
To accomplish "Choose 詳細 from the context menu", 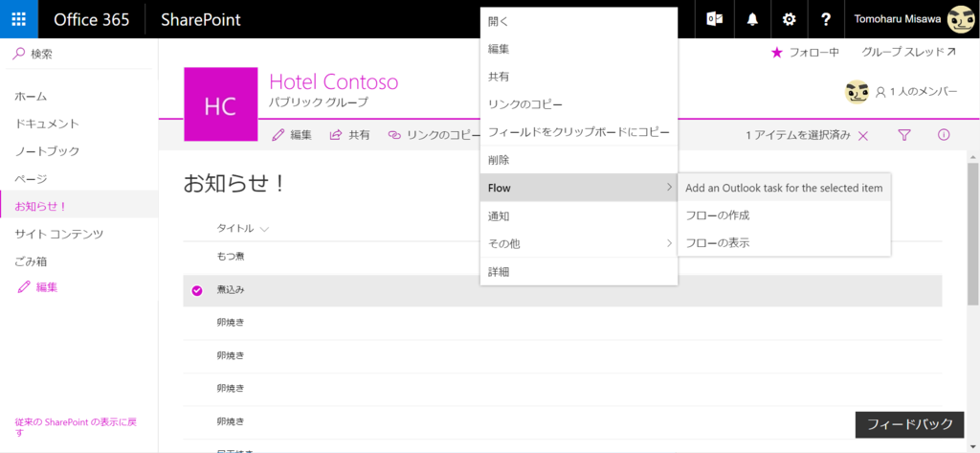I will (579, 272).
